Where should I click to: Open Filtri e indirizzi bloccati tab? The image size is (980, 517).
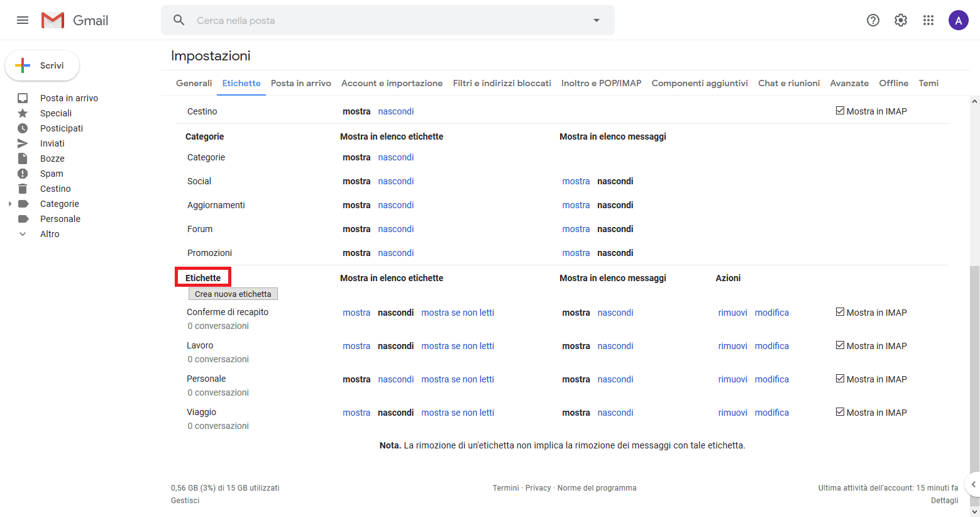502,83
